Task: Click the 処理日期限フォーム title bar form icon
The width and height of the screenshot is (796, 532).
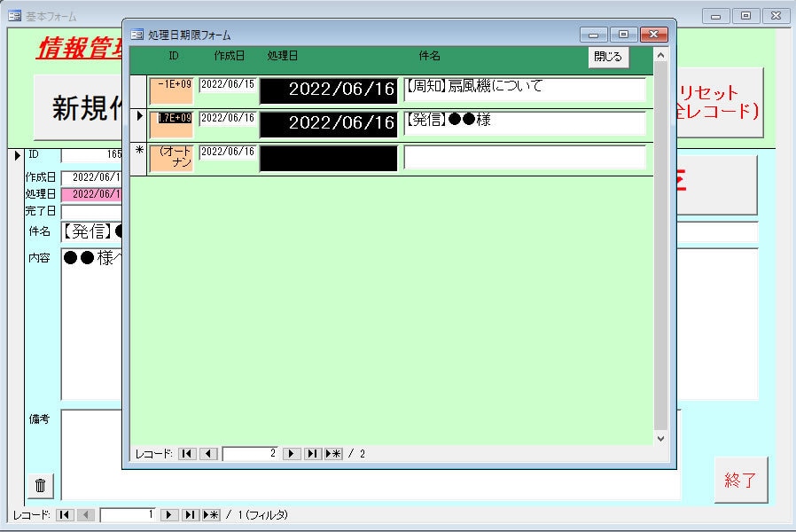Action: [137, 35]
